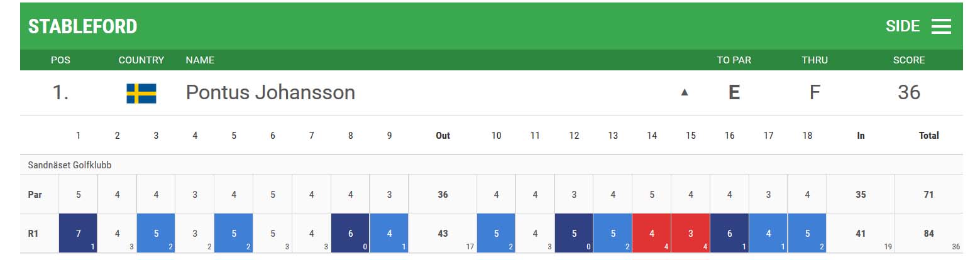Click the Swedish flag icon
980x260 pixels.
click(x=141, y=94)
